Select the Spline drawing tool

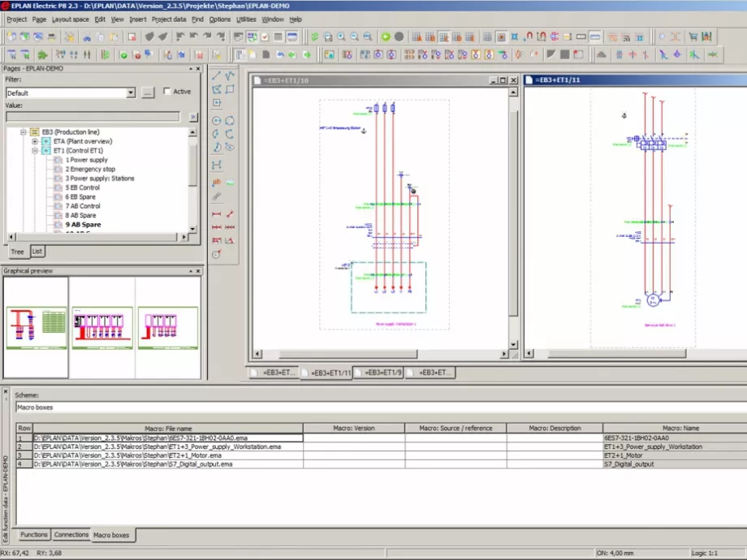[216, 165]
